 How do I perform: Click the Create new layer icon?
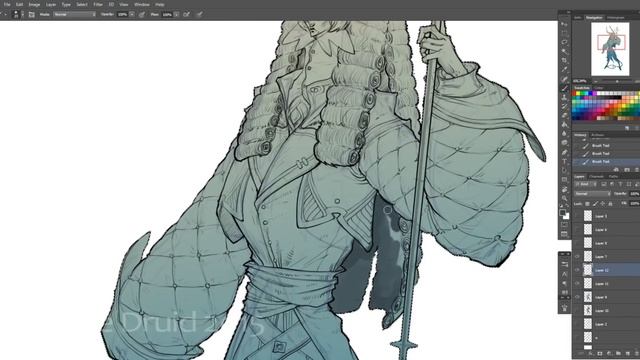point(628,353)
